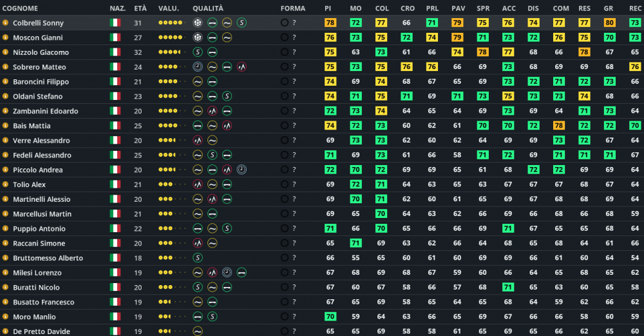Click the gold coin icon beside Bais Mattia
This screenshot has width=644, height=336.
pos(5,125)
